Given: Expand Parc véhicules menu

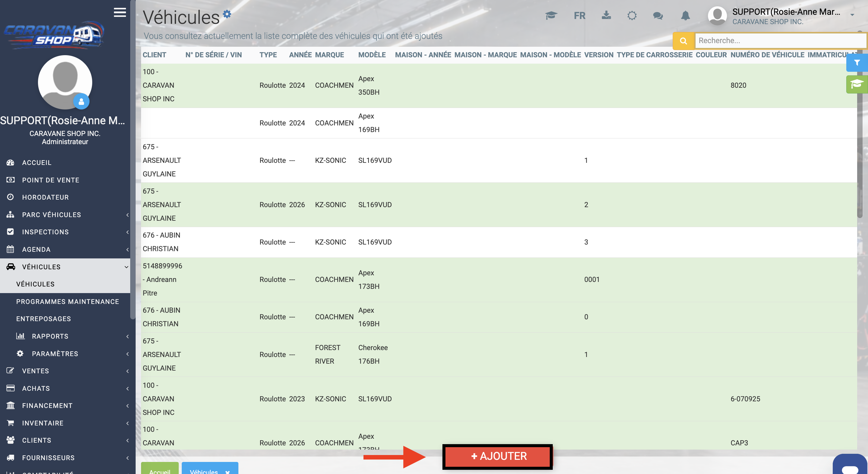Looking at the screenshot, I should pos(65,215).
